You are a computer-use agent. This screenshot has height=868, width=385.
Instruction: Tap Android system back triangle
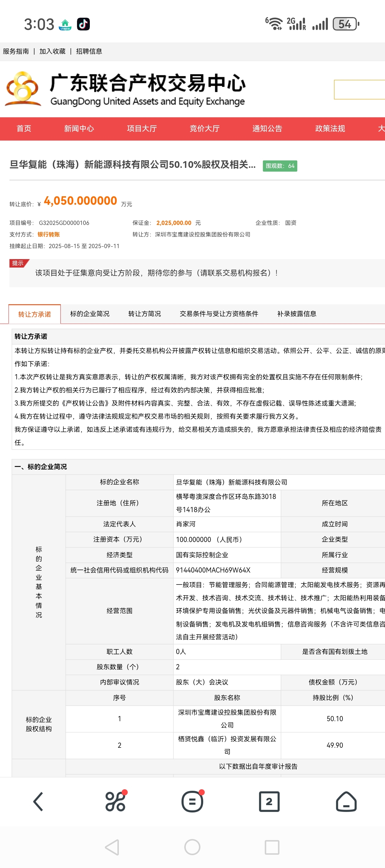pos(112,847)
